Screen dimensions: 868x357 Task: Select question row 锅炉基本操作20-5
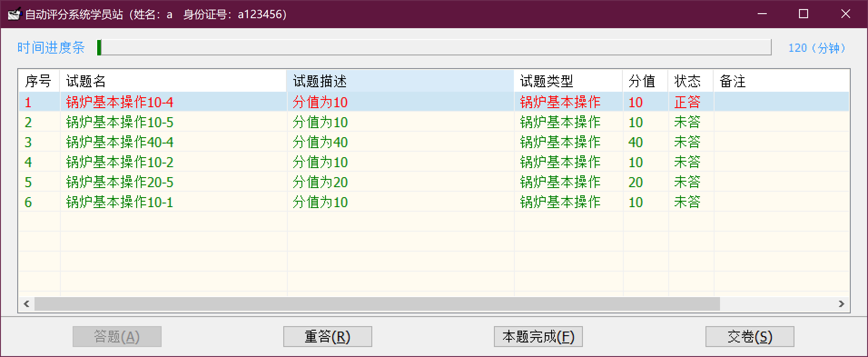(119, 182)
